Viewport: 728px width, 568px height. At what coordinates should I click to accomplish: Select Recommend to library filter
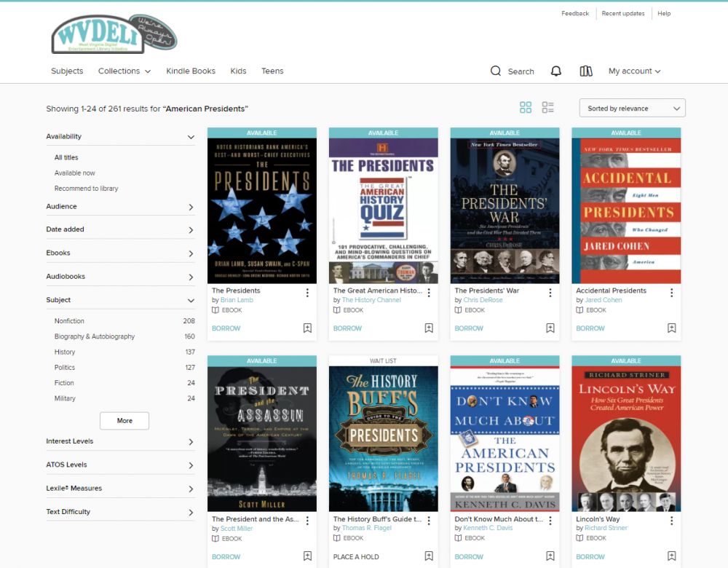[x=87, y=189]
